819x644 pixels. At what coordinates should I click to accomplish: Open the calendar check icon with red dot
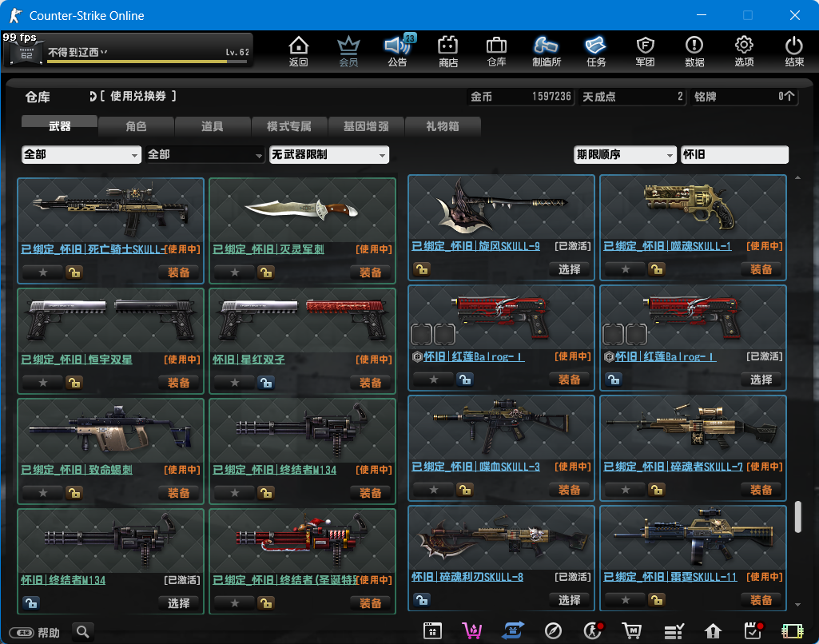753,631
